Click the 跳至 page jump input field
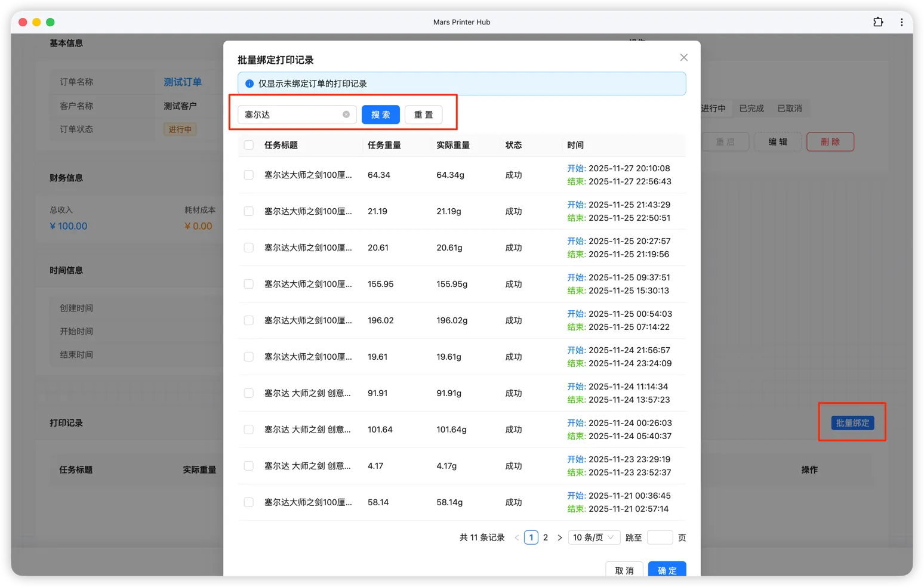The height and width of the screenshot is (587, 924). [x=660, y=537]
